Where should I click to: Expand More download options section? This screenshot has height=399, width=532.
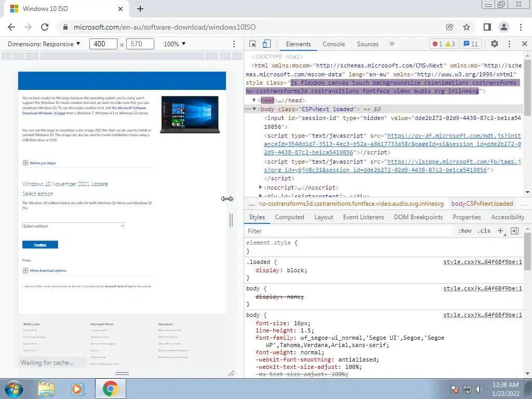(x=45, y=270)
